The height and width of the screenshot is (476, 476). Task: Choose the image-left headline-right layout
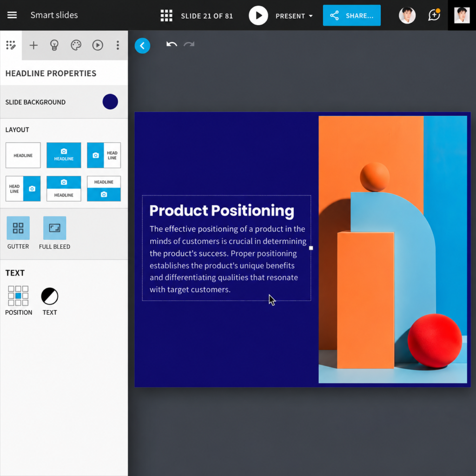click(x=104, y=155)
